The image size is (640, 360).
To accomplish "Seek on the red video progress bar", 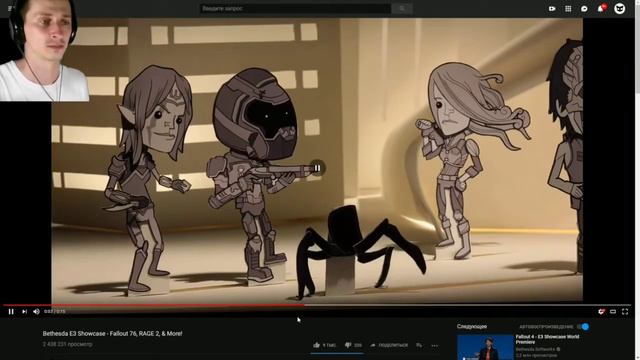I will pos(317,305).
